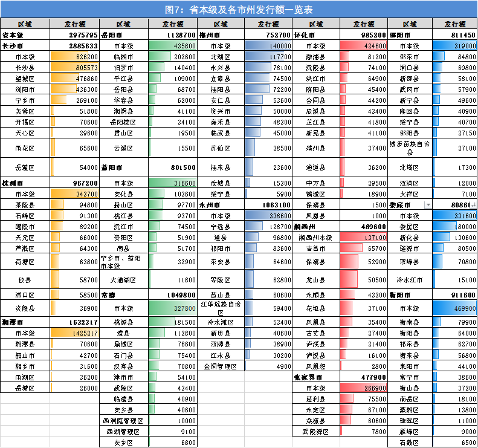
Task: Click the sorted-descending filter button above 331600
Action: (473, 205)
